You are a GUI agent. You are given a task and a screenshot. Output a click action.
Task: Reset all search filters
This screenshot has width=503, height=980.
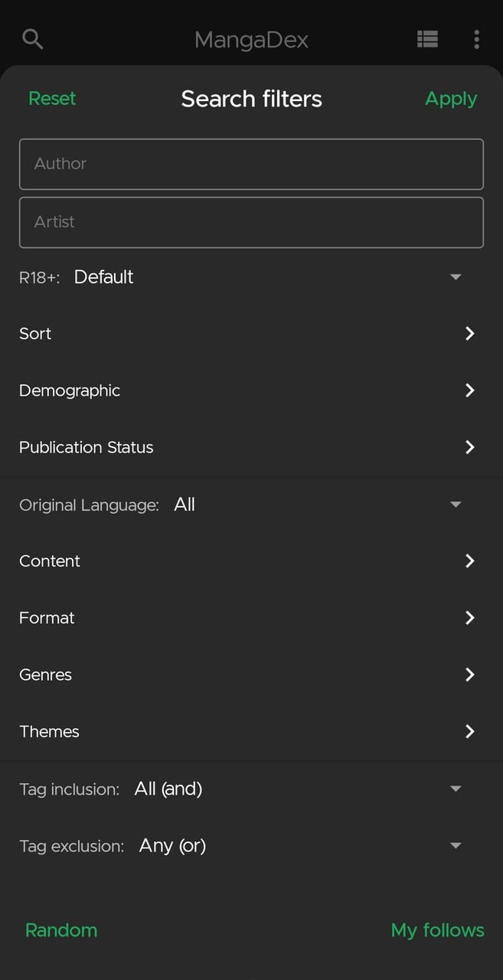52,99
